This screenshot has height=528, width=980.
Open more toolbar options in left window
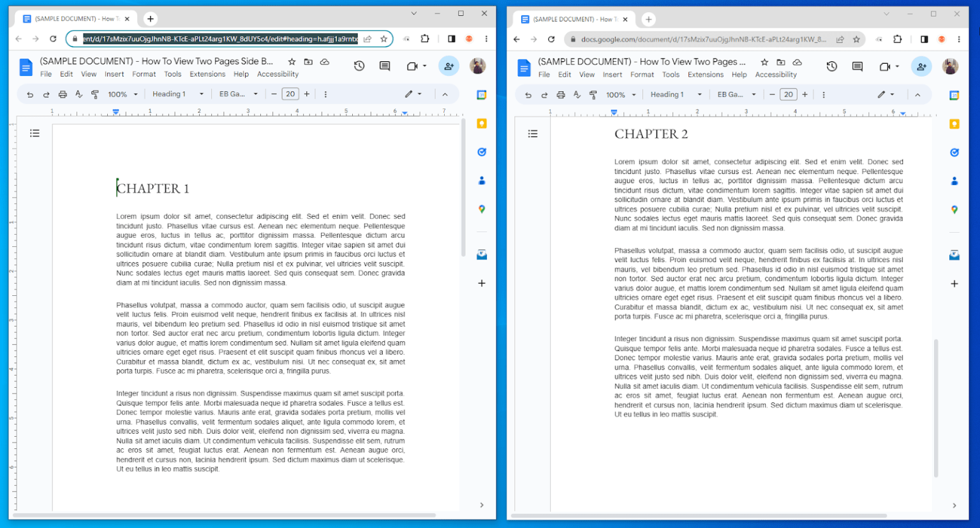325,94
